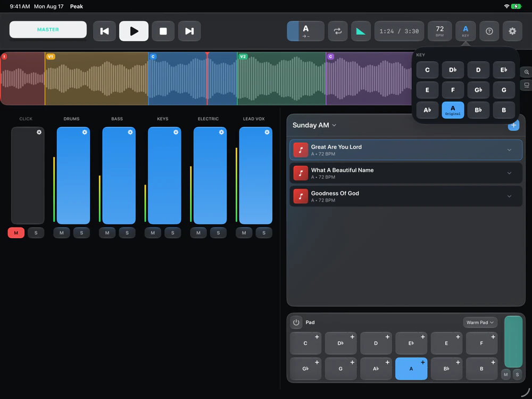Expand the Goodness Of God chevron
The width and height of the screenshot is (532, 399).
pos(509,196)
